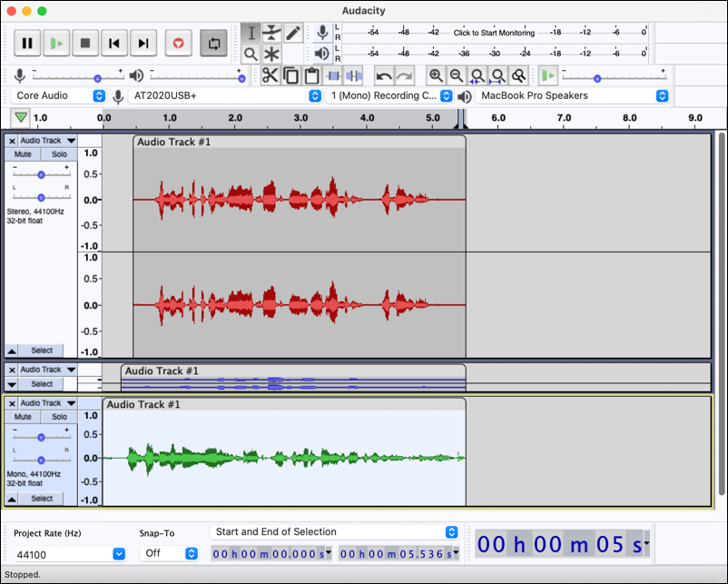Adjust the playback speed slider
Viewport: 728px width, 584px height.
tap(597, 78)
